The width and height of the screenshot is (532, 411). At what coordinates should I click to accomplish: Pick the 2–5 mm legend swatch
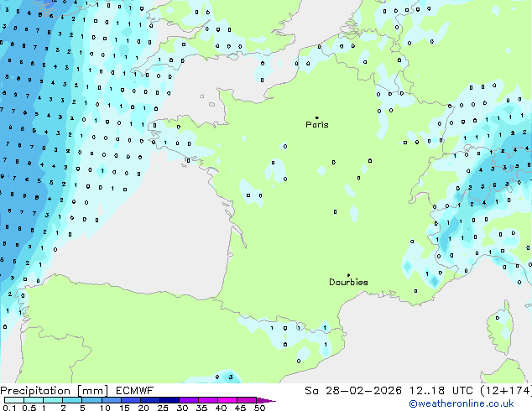pyautogui.click(x=72, y=400)
